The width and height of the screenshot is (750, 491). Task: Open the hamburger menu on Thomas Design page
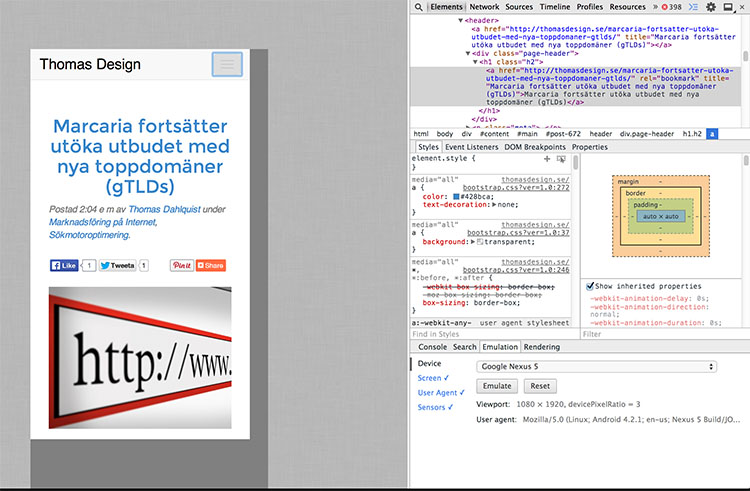tap(227, 64)
